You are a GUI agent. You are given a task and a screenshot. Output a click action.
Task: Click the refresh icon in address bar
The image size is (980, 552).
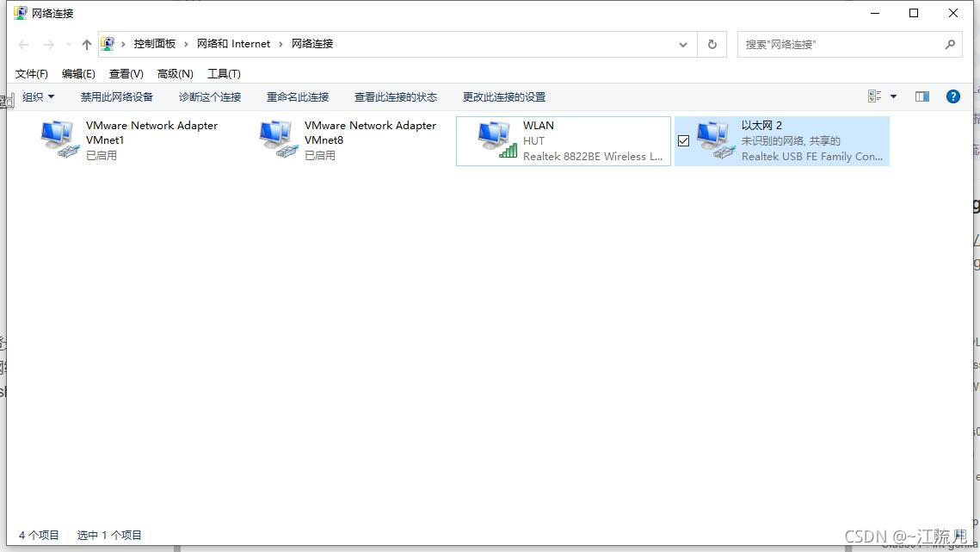712,44
